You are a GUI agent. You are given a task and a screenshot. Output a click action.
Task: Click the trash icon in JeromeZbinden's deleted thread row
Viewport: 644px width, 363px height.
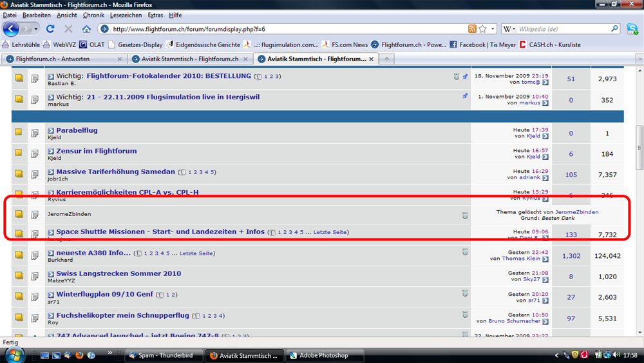pyautogui.click(x=465, y=215)
